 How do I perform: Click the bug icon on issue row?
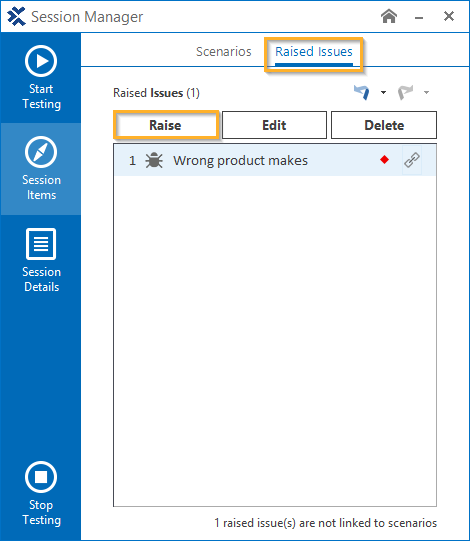coord(154,160)
